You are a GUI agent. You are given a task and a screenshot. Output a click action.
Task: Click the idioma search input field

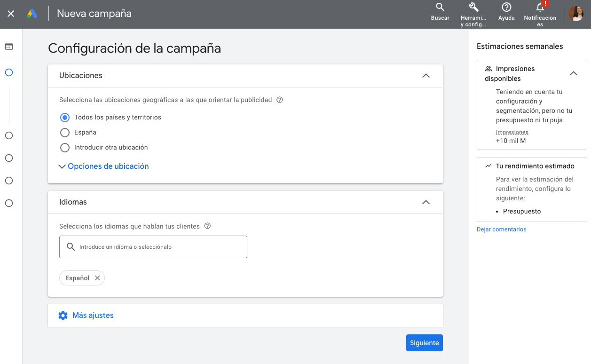click(153, 246)
